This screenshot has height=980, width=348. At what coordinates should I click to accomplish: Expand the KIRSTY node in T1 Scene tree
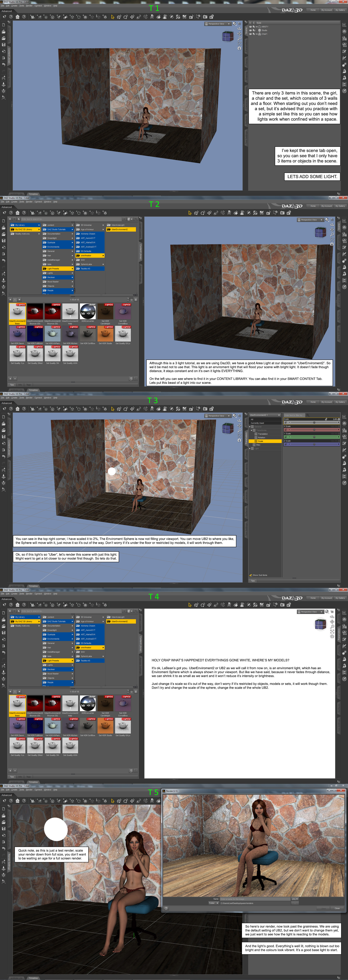[x=257, y=27]
